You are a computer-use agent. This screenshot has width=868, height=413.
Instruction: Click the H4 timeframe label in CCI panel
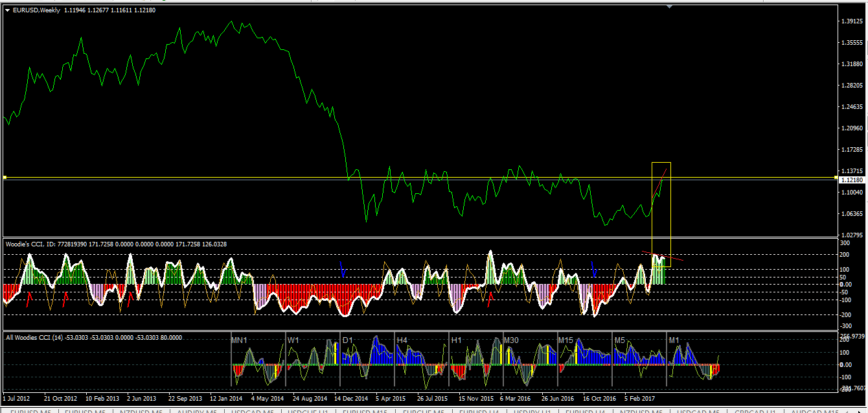pos(402,340)
